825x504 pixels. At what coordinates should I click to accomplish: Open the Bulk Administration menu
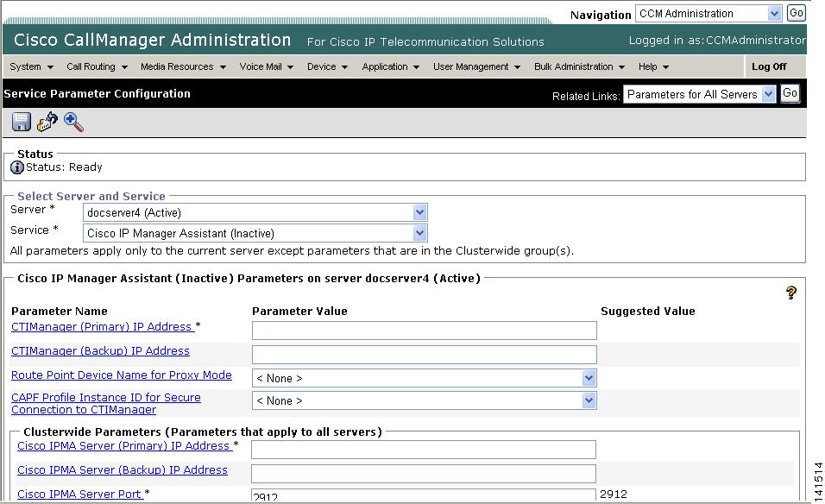[x=579, y=66]
